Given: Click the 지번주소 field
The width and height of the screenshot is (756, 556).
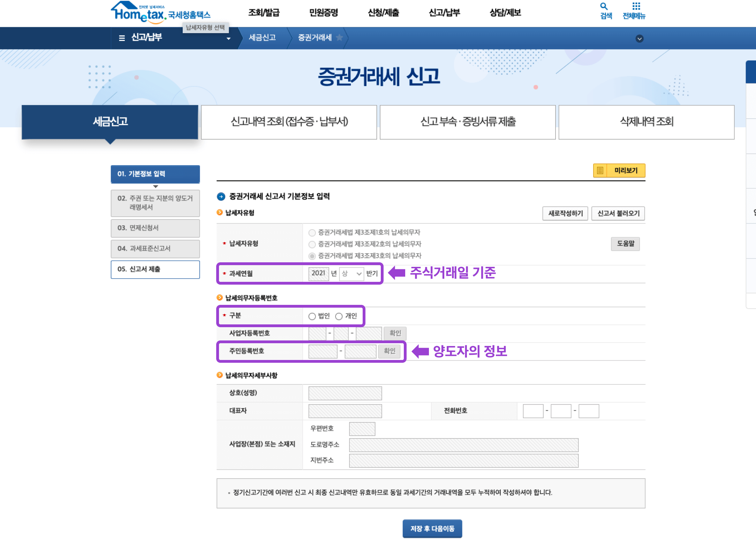Looking at the screenshot, I should pyautogui.click(x=464, y=461).
